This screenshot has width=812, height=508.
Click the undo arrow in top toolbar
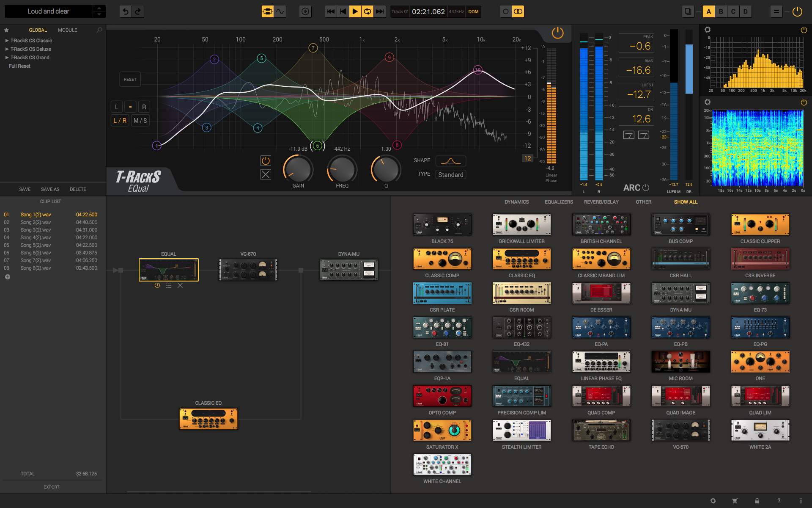pos(126,11)
